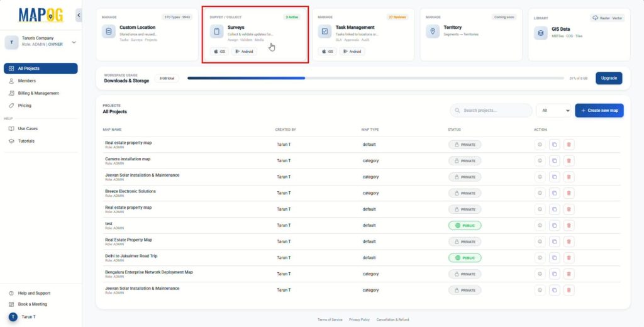Screen dimensions: 644x327
Task: Click Create new map button
Action: coord(599,111)
